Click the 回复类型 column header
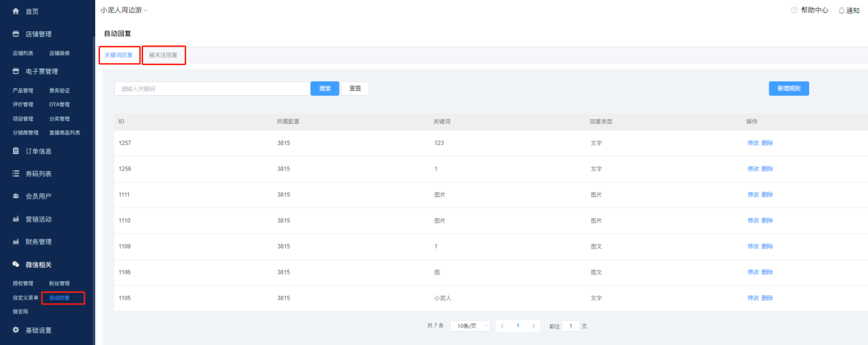The width and height of the screenshot is (868, 345). [x=601, y=121]
